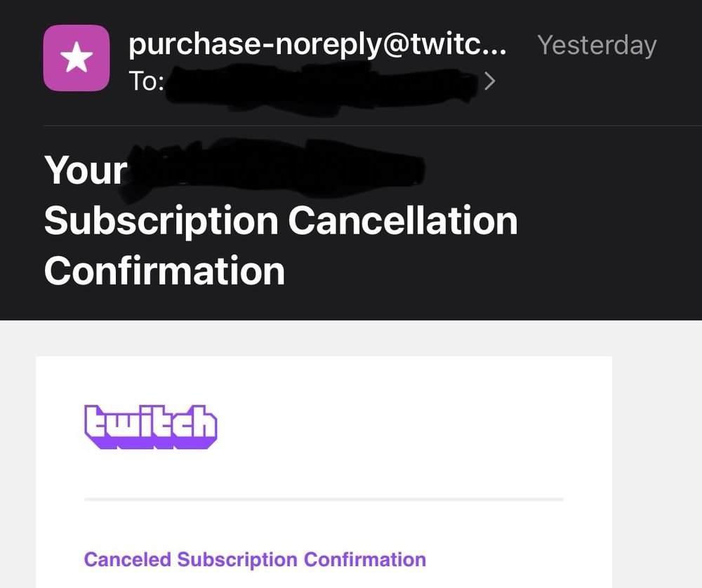Expand recipient details with the chevron arrow
This screenshot has height=588, width=702.
click(x=491, y=82)
